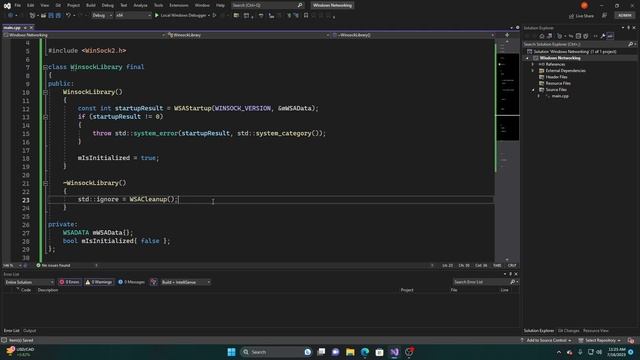Open the WinsockLibrary class navigation dropdown
Screen dimensions: 640x360
(x=248, y=35)
